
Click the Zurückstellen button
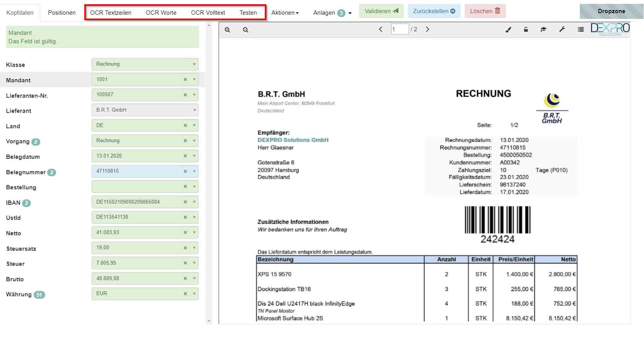434,11
